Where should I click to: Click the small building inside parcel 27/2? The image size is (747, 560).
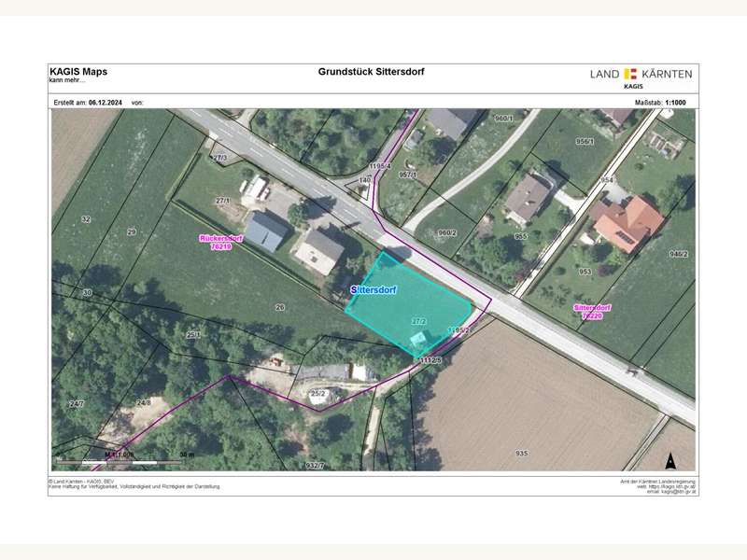(x=420, y=336)
